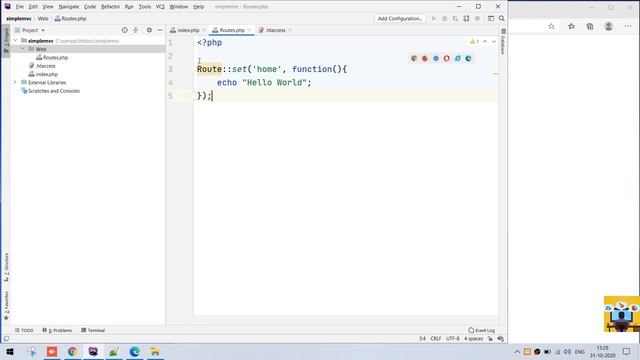Viewport: 640px width, 360px height.
Task: Open the VCS menu
Action: (x=160, y=7)
